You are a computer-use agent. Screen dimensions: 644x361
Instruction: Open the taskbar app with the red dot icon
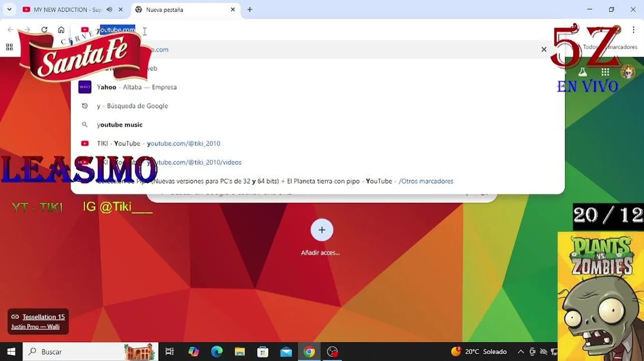(x=332, y=351)
